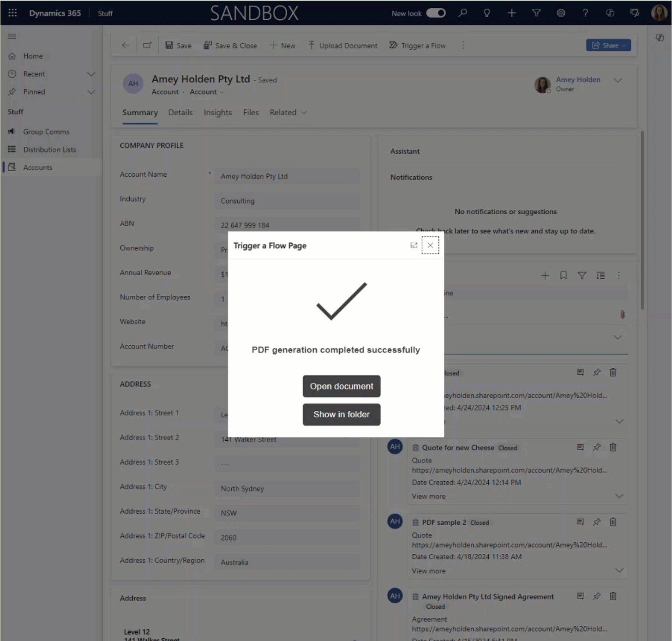Open the advanced find funnel icon

[536, 13]
